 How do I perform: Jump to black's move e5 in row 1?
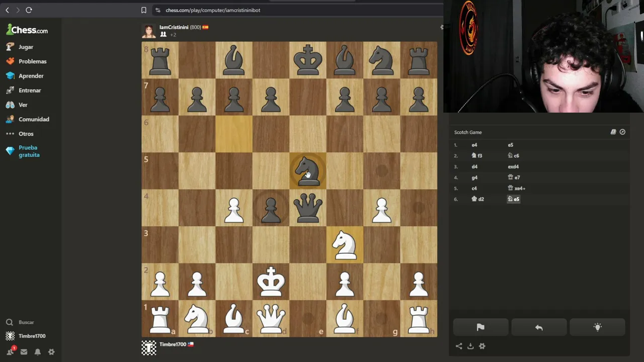[511, 145]
